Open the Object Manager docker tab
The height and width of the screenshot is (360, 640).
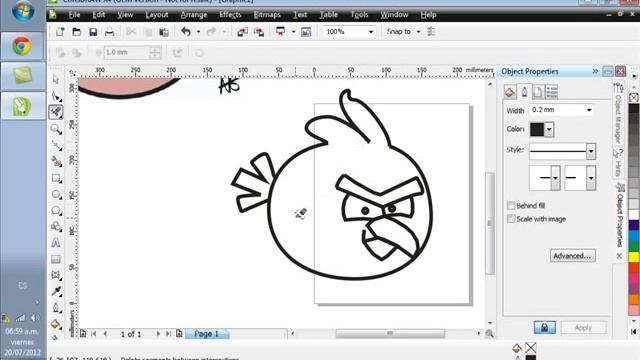click(x=618, y=113)
